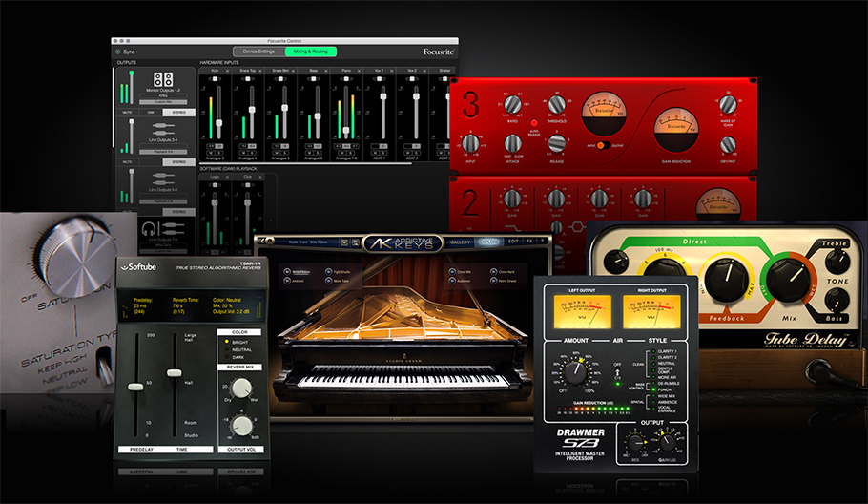Click the Ratio knob on red compressor

(x=512, y=104)
